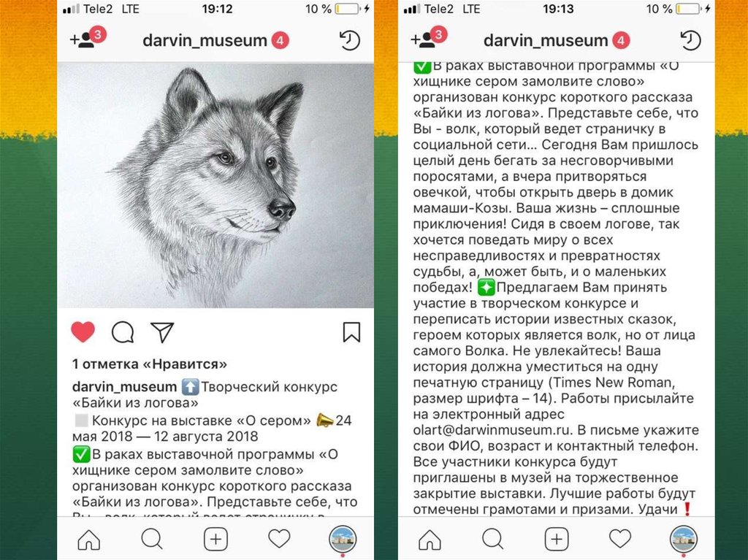Open profile avatar tab in left screen

point(343,540)
